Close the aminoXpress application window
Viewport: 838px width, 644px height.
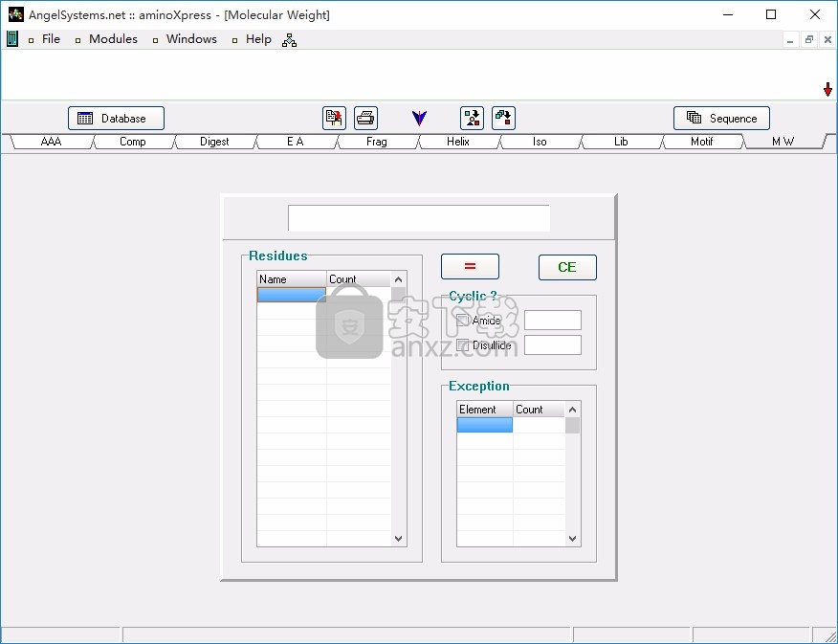(815, 14)
